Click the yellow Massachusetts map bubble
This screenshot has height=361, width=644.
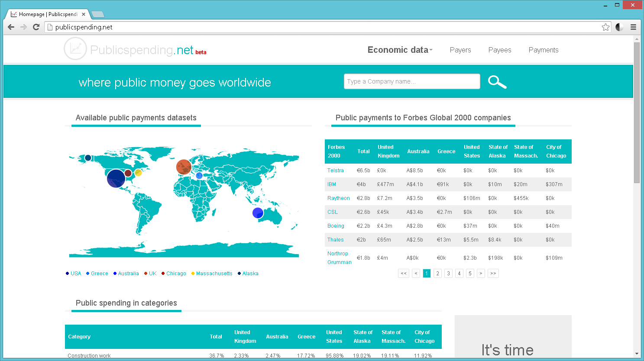coord(138,173)
